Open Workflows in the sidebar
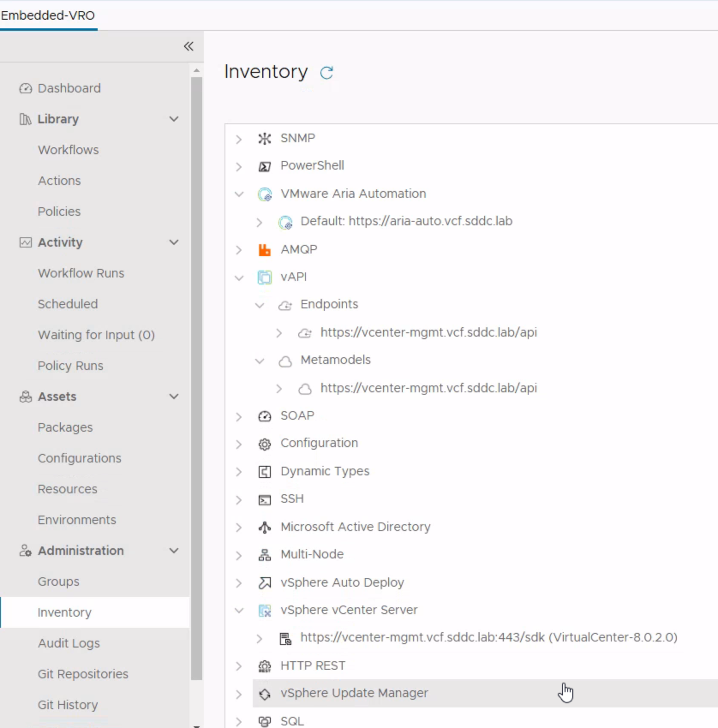Screen dimensions: 718x728 68,150
